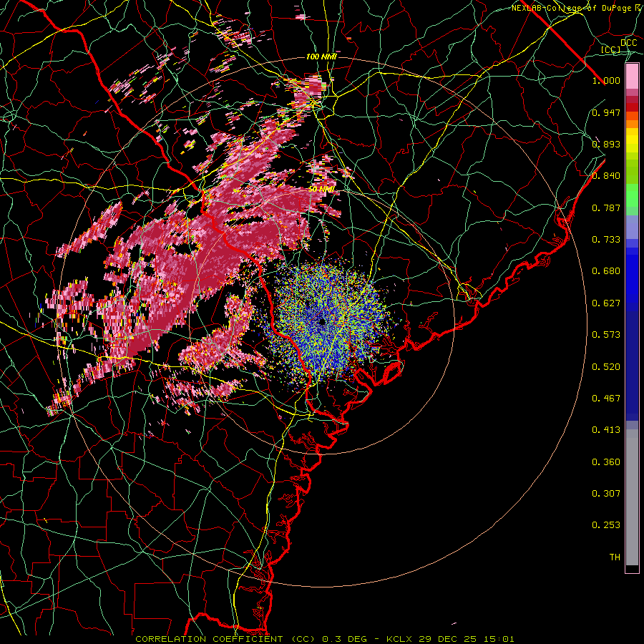Select the 0.733 scale value
The width and height of the screenshot is (644, 644).
(x=606, y=240)
